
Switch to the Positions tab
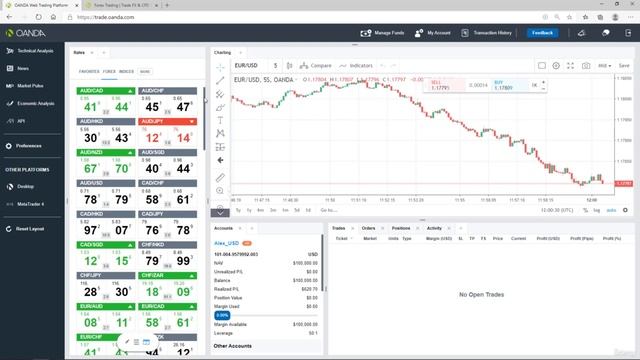click(x=401, y=229)
